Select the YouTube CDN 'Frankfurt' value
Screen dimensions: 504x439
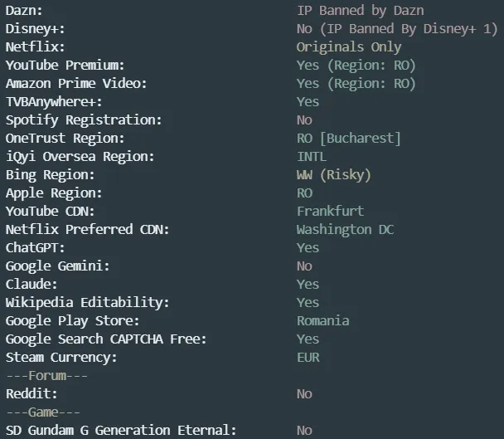pyautogui.click(x=330, y=212)
